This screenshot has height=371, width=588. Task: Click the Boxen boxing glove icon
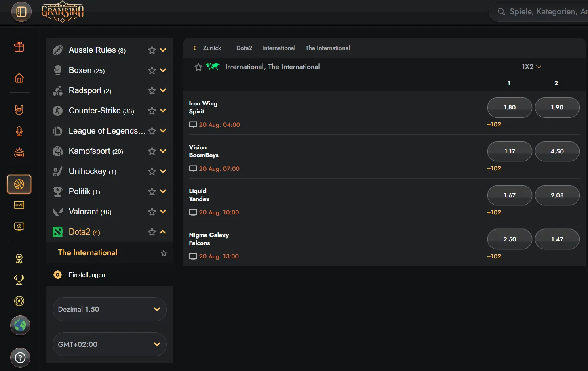[x=58, y=70]
